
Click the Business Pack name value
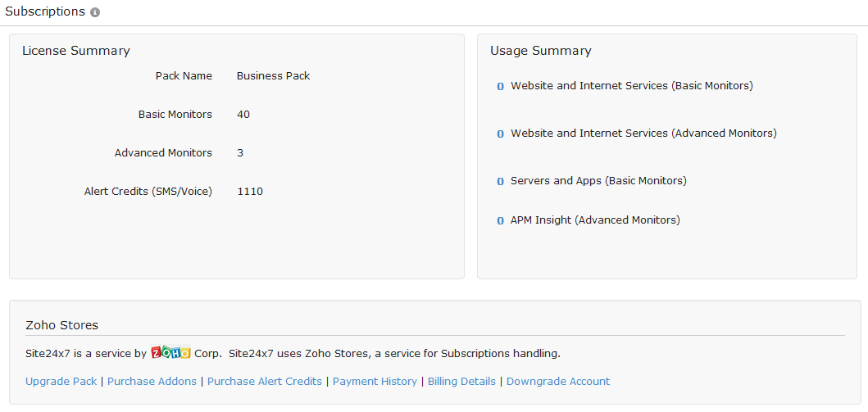coord(273,75)
